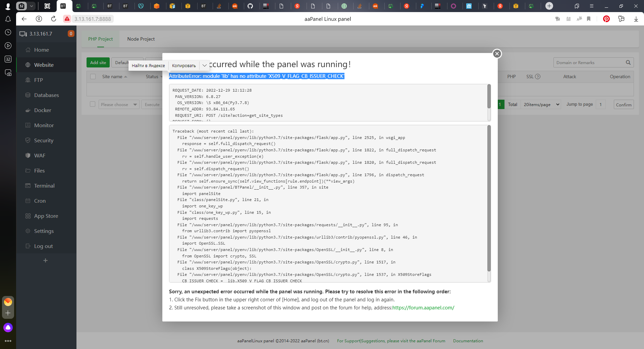Click the highlighted AttributeError message text
644x349 pixels.
click(x=257, y=76)
